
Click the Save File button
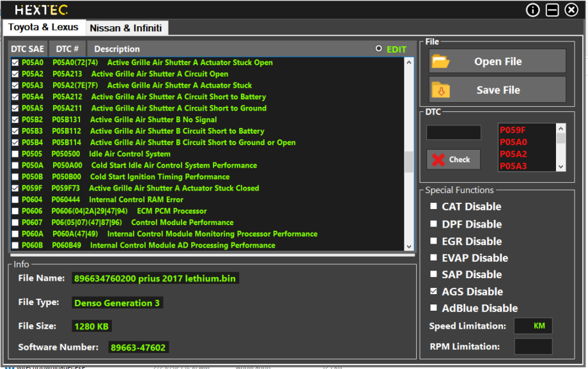pyautogui.click(x=498, y=90)
